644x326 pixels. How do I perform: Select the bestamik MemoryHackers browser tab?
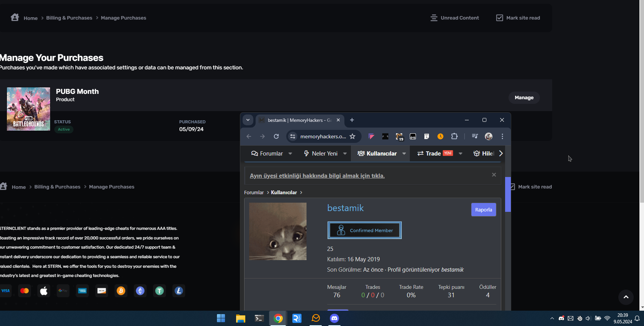coord(300,120)
